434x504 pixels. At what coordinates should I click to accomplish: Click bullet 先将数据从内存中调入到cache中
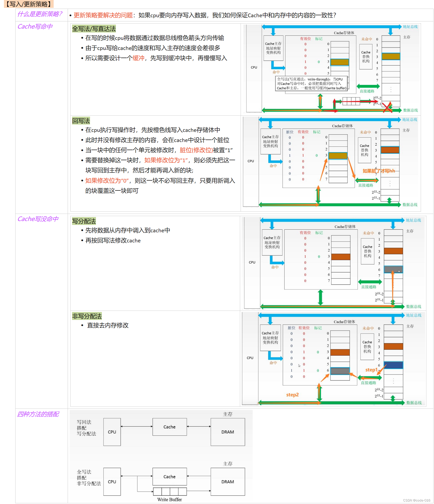127,230
